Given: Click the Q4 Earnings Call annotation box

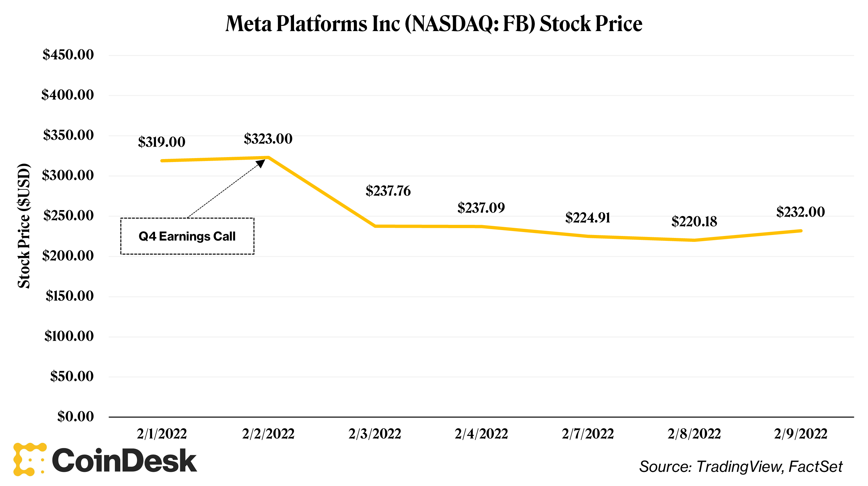Looking at the screenshot, I should [187, 236].
